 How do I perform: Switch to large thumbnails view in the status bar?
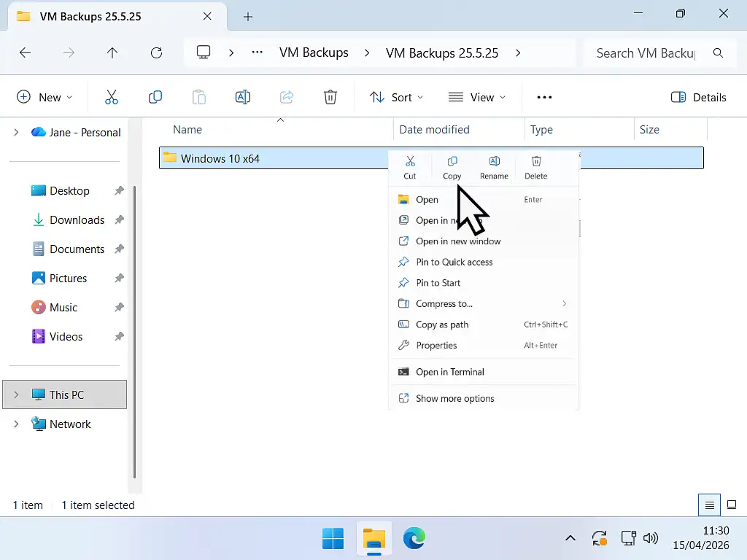point(731,505)
